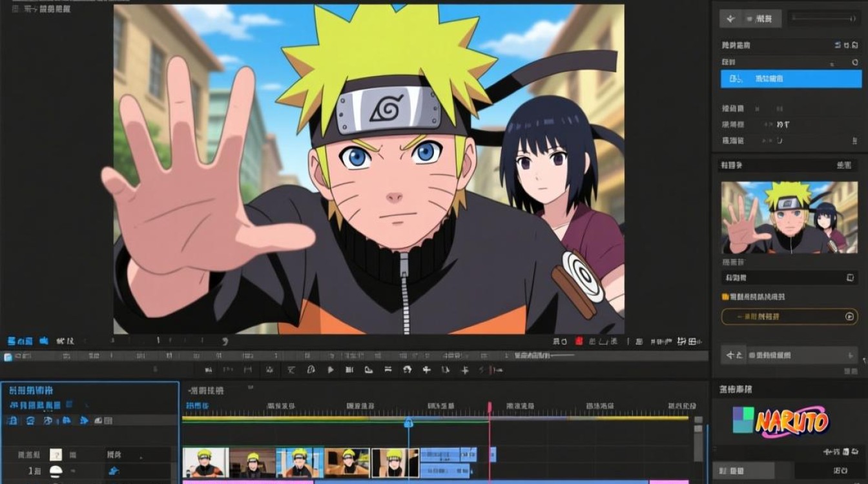Select the first Naruto clip thumbnail in the timeline
868x484 pixels.
pos(205,463)
